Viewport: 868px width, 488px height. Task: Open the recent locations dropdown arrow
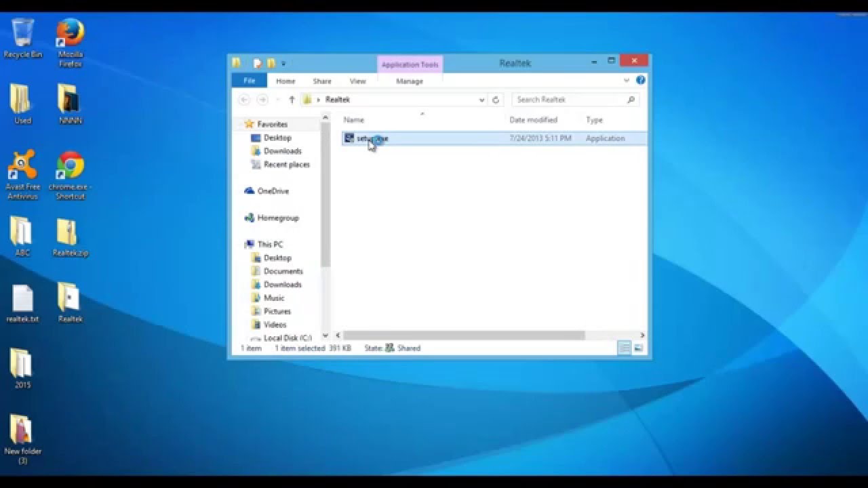[277, 100]
